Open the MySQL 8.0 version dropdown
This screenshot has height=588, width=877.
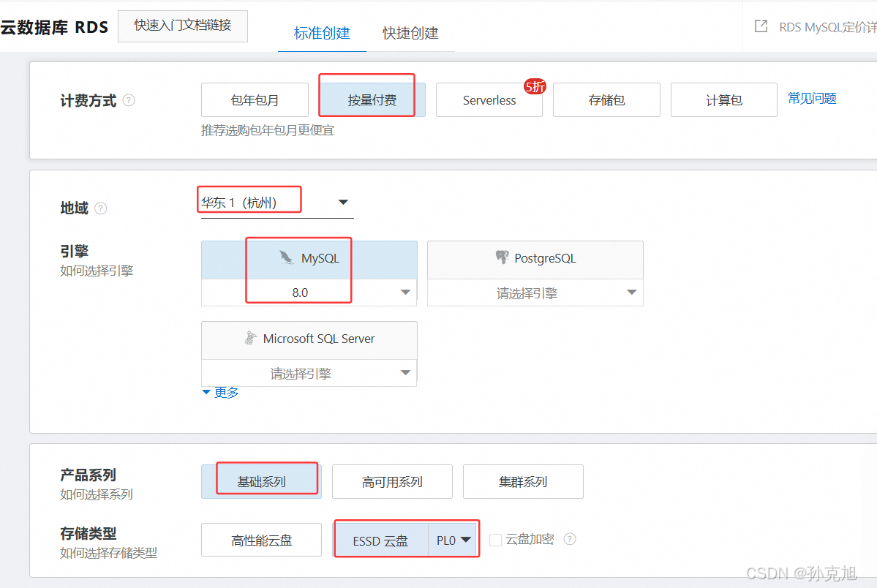309,293
